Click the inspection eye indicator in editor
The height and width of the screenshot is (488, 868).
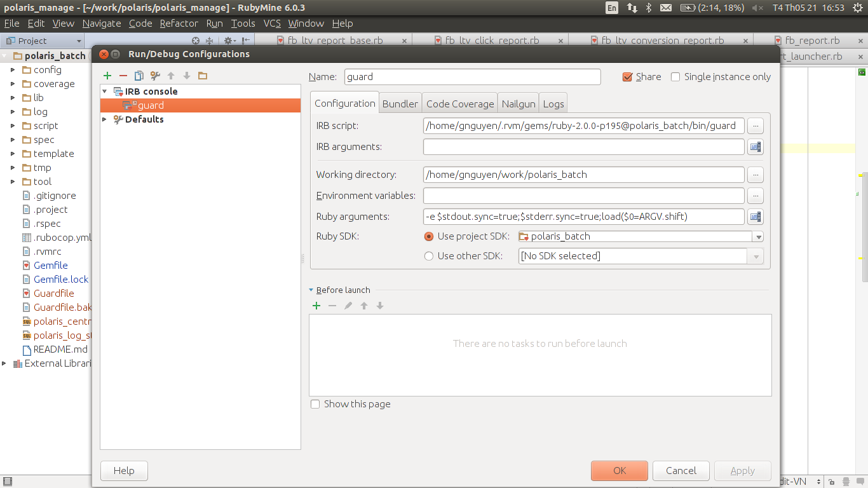861,72
